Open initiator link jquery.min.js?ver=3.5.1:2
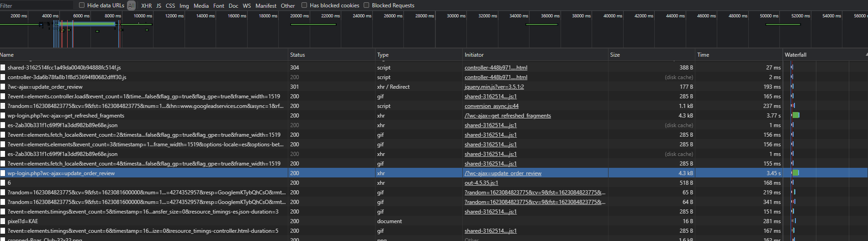The height and width of the screenshot is (241, 868). coord(494,87)
